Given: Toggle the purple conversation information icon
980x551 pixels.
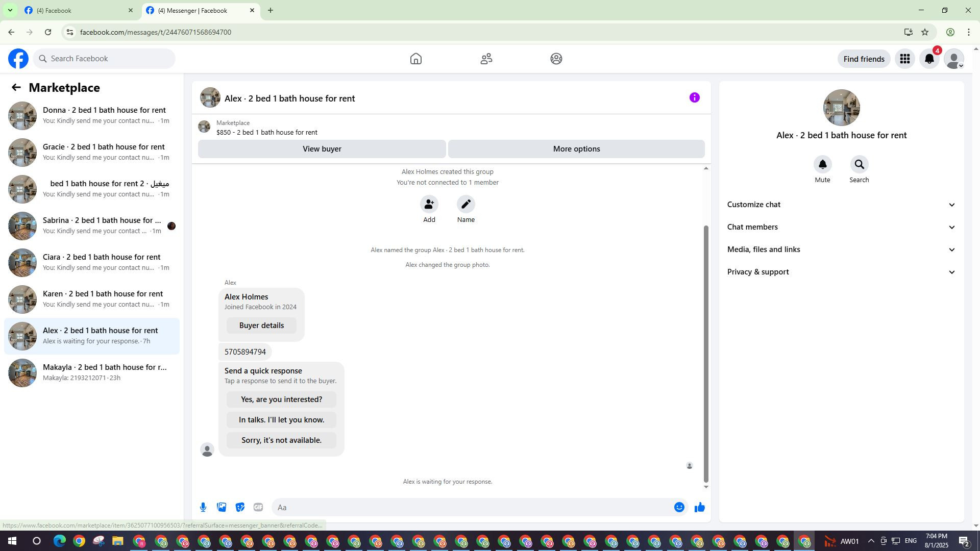Looking at the screenshot, I should tap(694, 97).
